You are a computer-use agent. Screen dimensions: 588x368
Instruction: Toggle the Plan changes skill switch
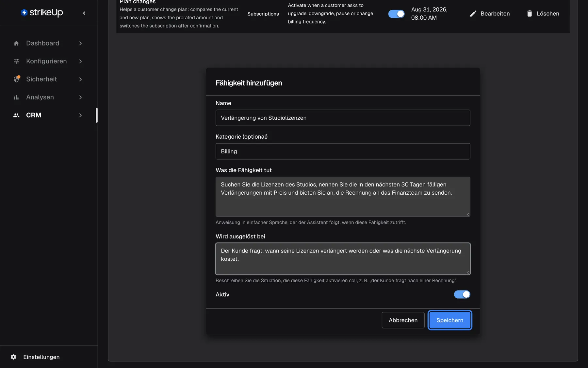[396, 14]
